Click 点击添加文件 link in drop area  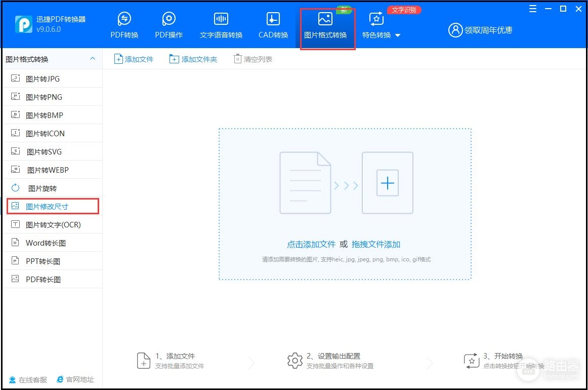point(311,244)
